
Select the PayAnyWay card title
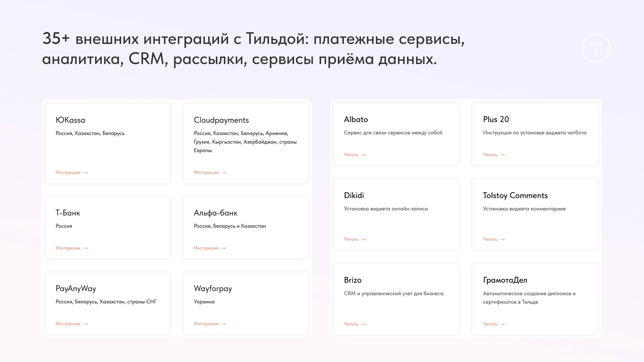pyautogui.click(x=76, y=289)
